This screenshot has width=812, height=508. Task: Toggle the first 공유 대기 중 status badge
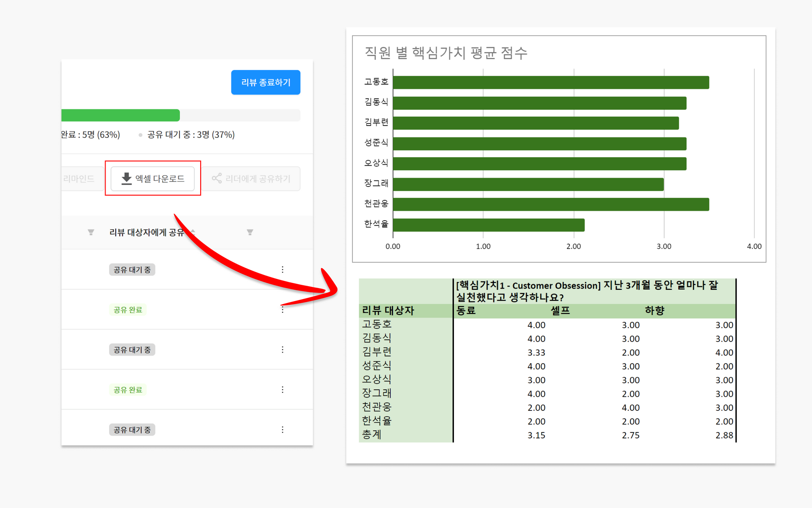point(132,269)
